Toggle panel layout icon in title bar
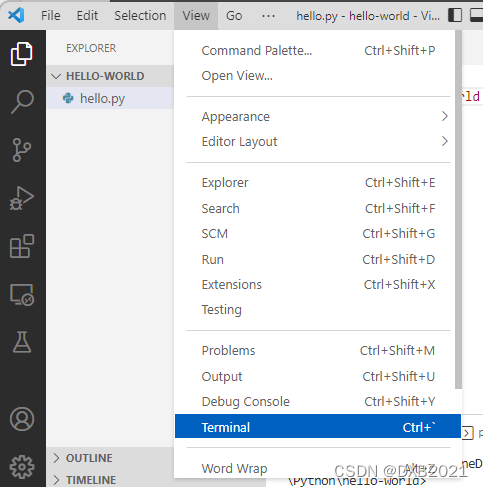Screen dimensions: 483x487 coord(476,15)
